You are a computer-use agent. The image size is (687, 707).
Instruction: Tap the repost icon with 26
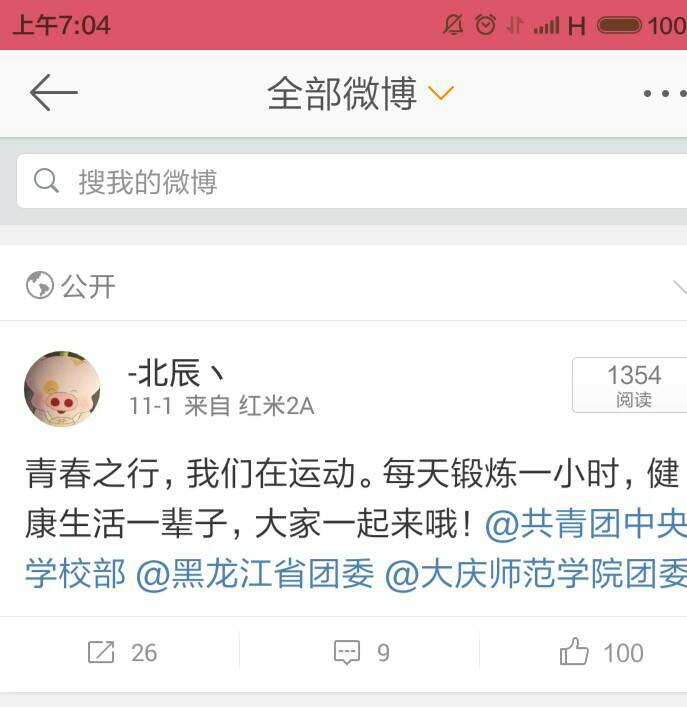pyautogui.click(x=101, y=652)
